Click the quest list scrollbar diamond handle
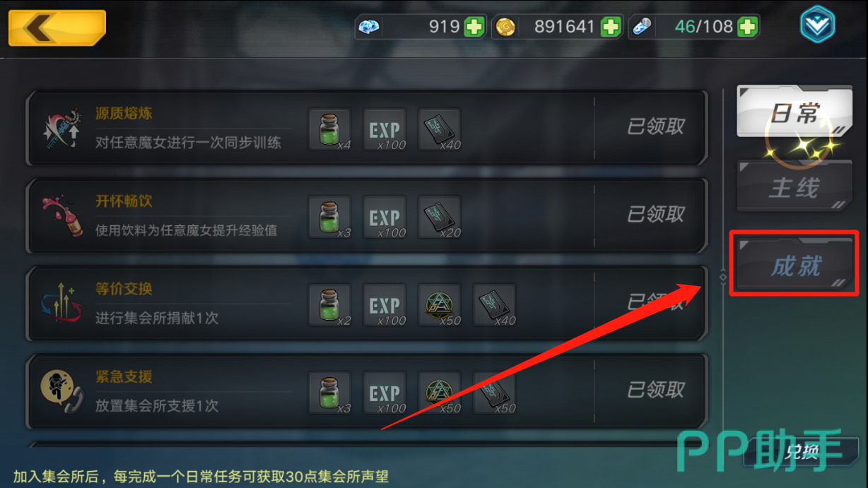This screenshot has height=488, width=868. click(722, 278)
